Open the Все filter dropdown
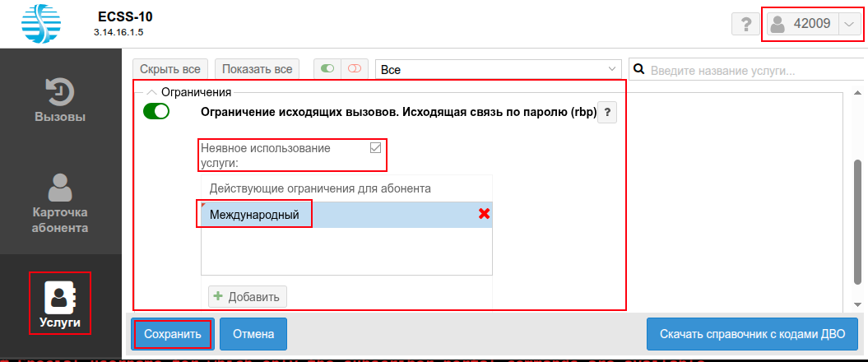Screen dimensions: 868x362 pos(499,69)
